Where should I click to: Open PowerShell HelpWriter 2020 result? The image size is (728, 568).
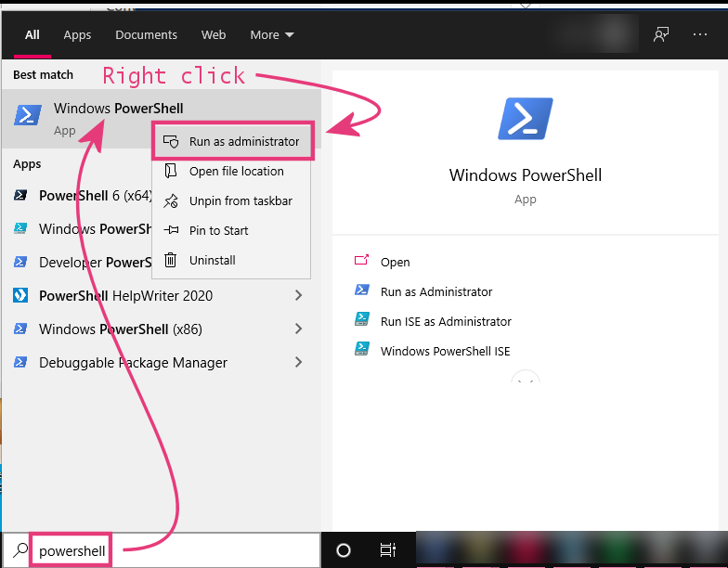[x=125, y=295]
